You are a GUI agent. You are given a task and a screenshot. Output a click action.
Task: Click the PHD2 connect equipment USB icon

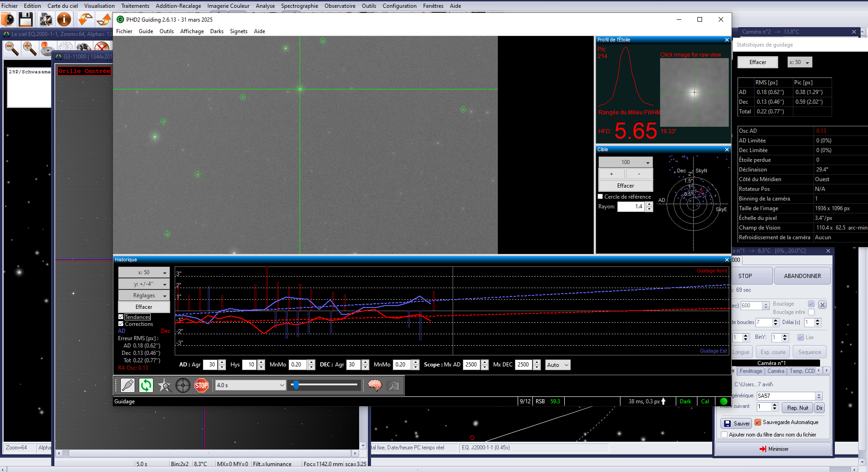[128, 385]
